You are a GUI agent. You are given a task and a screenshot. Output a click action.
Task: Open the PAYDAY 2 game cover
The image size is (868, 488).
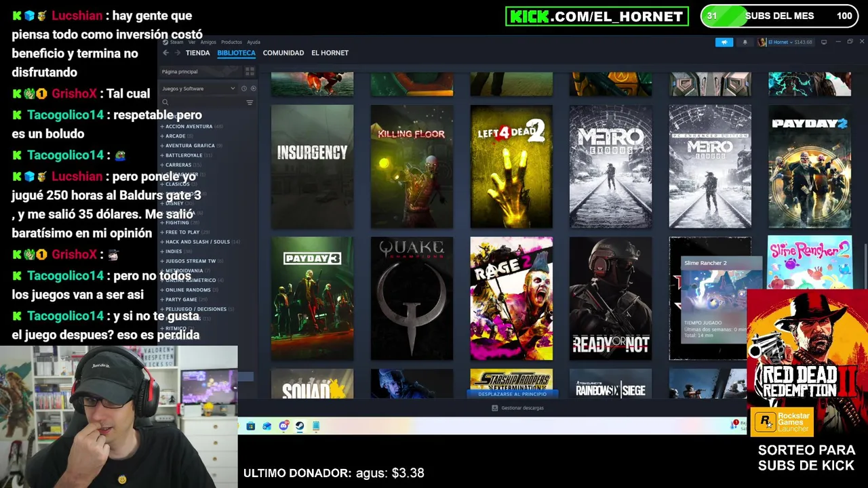click(810, 166)
